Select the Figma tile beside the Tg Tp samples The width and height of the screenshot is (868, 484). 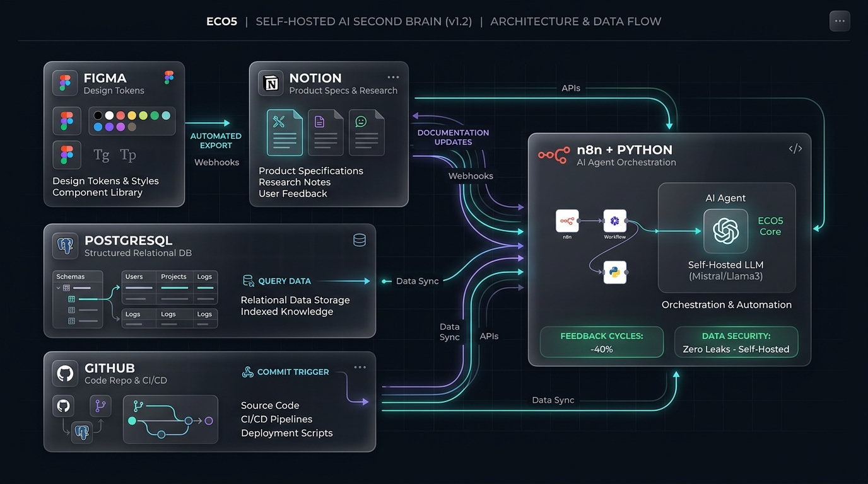coord(66,154)
